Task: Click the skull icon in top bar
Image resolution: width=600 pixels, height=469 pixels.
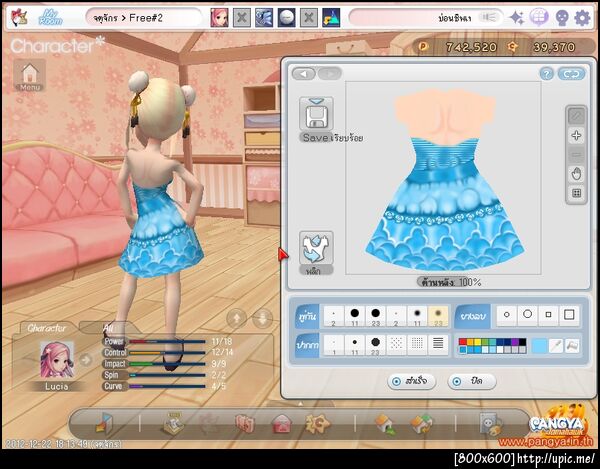Action: click(562, 18)
